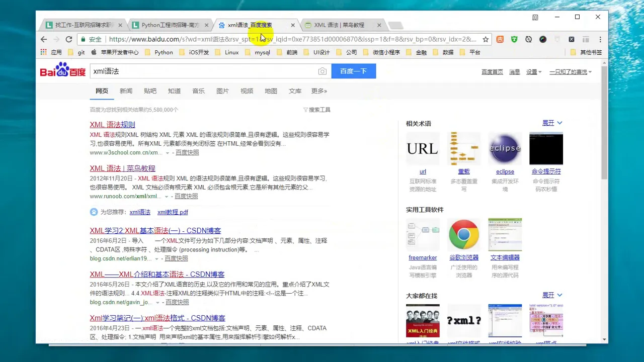This screenshot has height=362, width=644.
Task: Open the 其他书签 folder
Action: pyautogui.click(x=586, y=52)
